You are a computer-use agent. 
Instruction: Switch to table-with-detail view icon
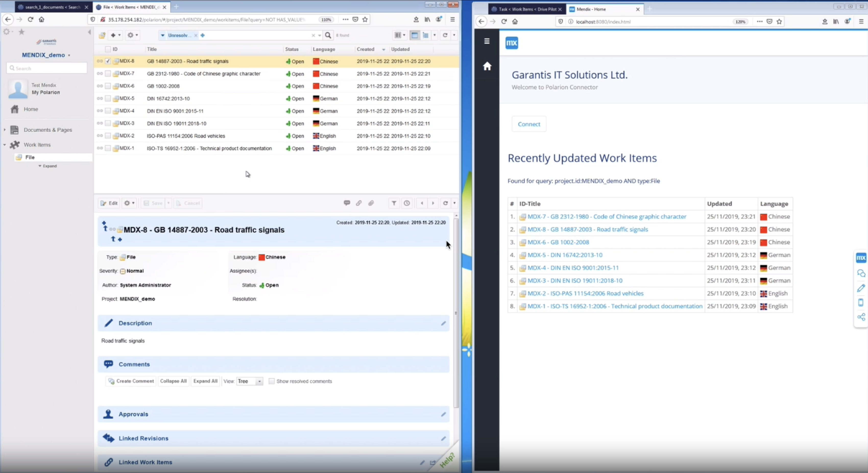tap(414, 35)
